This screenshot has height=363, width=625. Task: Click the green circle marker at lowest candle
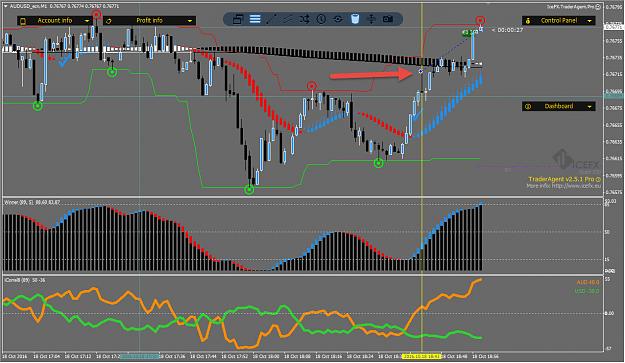(249, 190)
